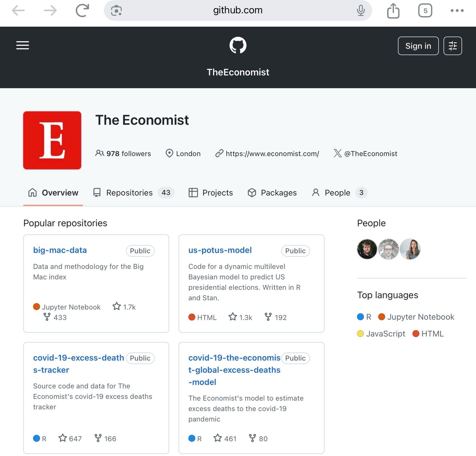Navigate back using the browser back arrow

coord(18,10)
